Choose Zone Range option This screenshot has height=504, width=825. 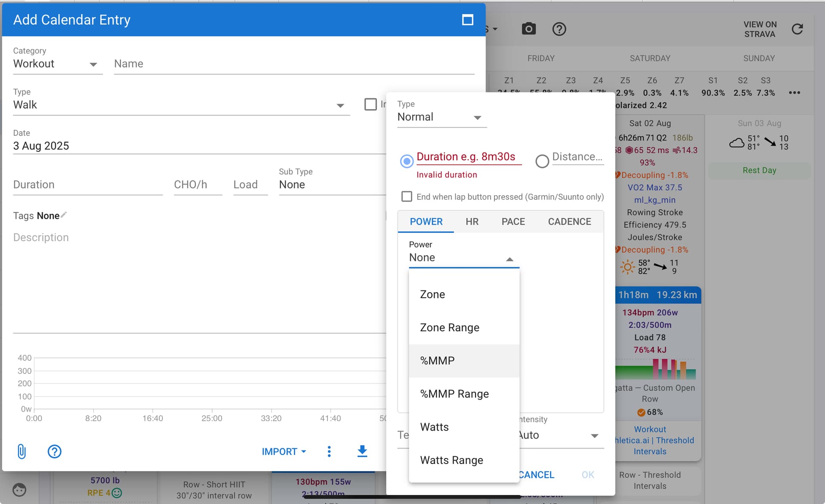pos(464,327)
